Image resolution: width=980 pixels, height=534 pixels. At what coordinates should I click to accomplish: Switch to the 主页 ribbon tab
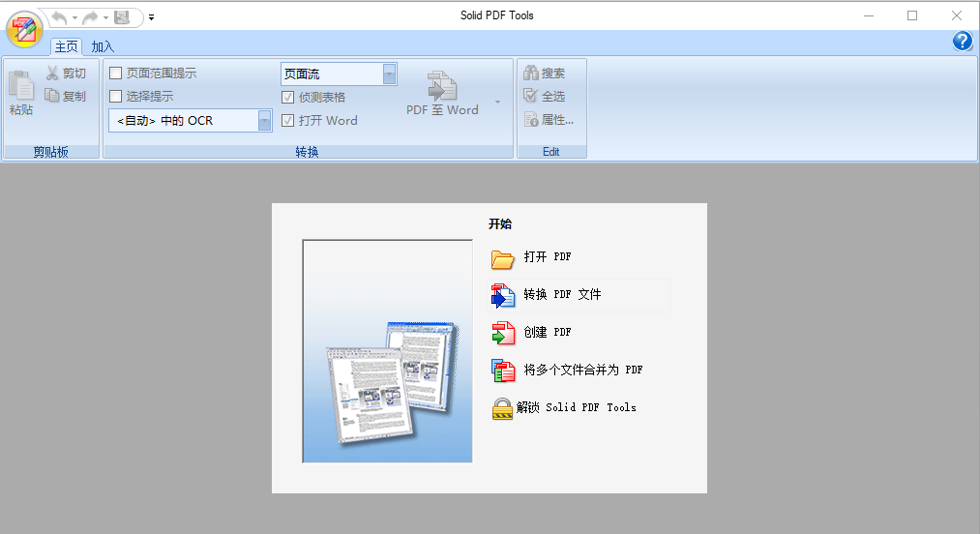tap(66, 46)
